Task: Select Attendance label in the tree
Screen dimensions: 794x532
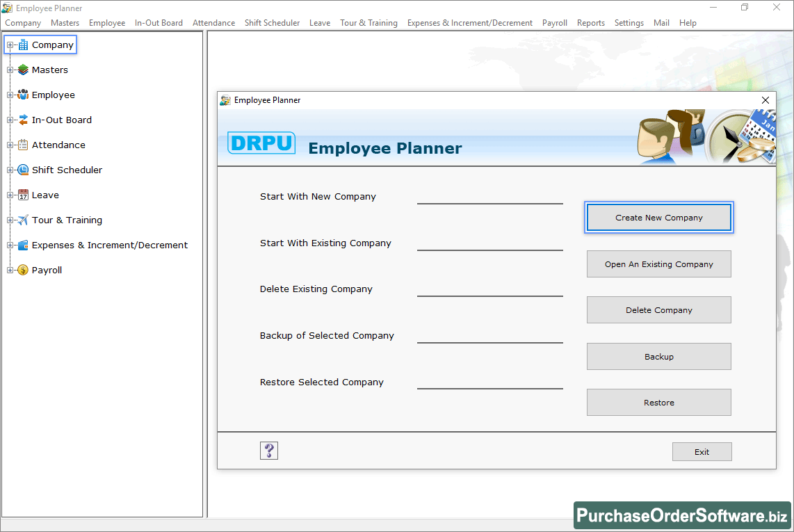Action: (x=58, y=145)
